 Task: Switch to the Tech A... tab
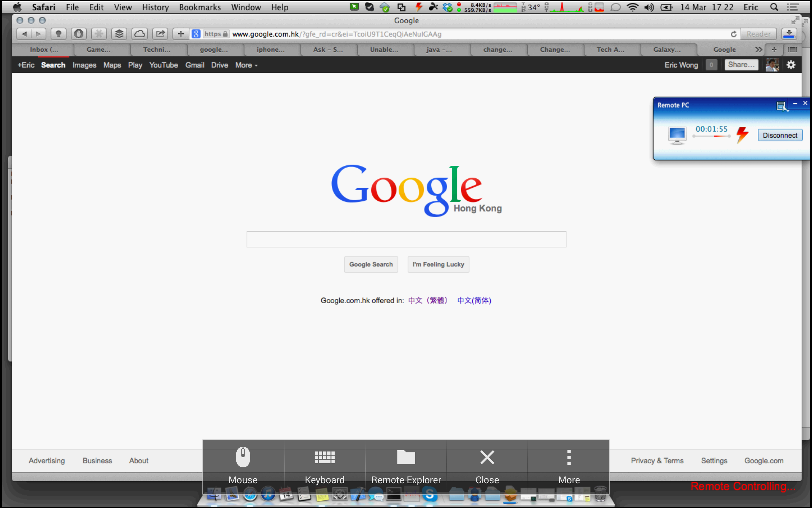pos(610,50)
